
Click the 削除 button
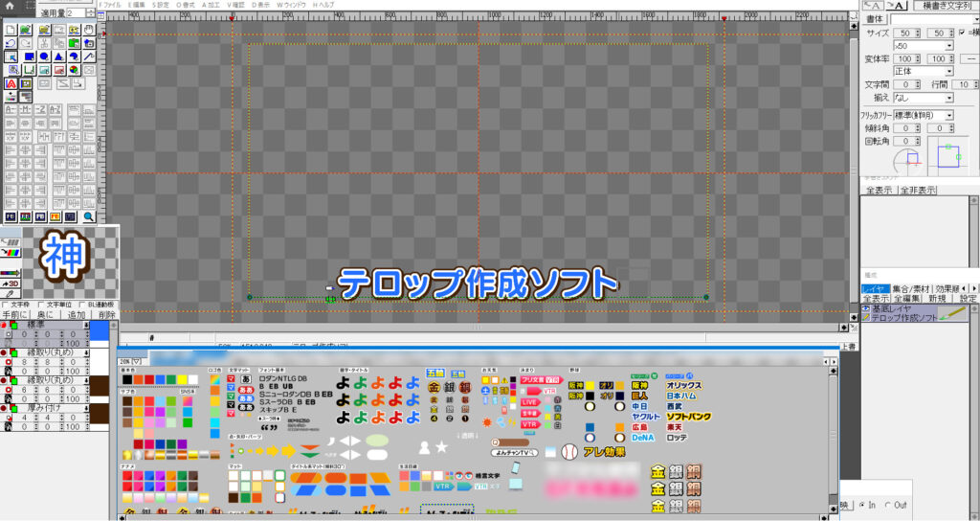point(107,314)
